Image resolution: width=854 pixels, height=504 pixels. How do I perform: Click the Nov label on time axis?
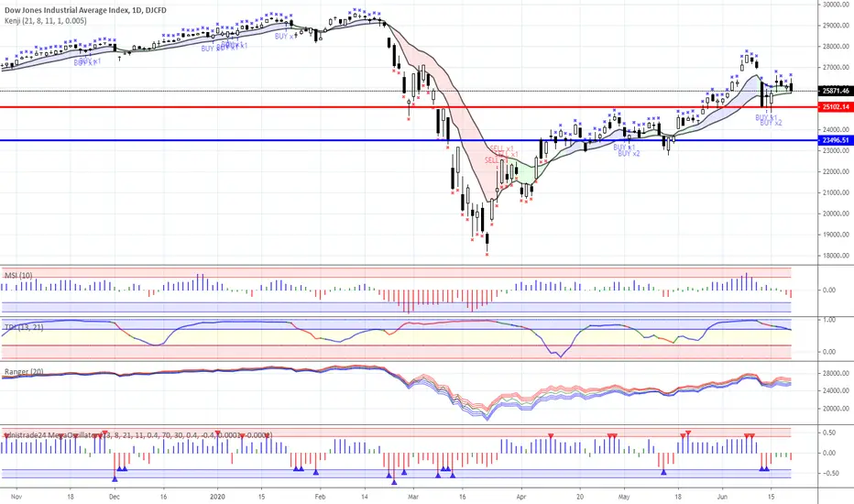click(16, 497)
